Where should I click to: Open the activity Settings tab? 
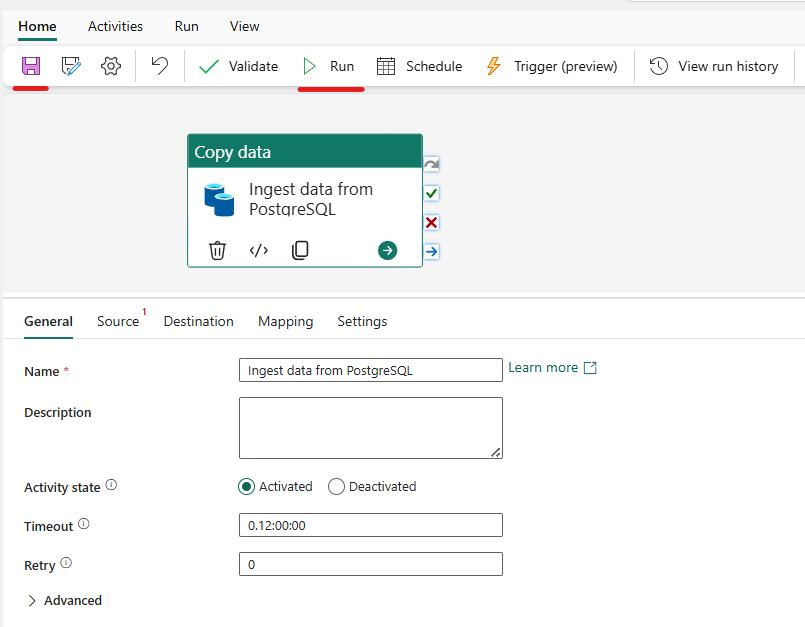[x=362, y=321]
